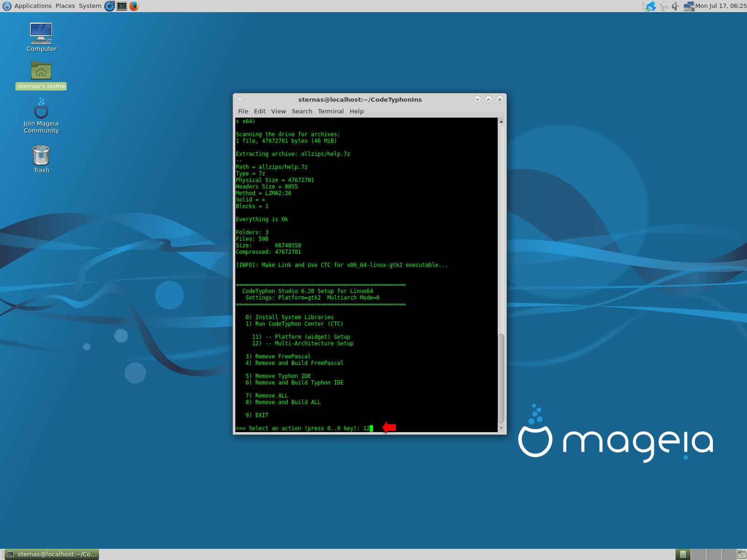Switch to the second workspace in the pager

click(698, 554)
